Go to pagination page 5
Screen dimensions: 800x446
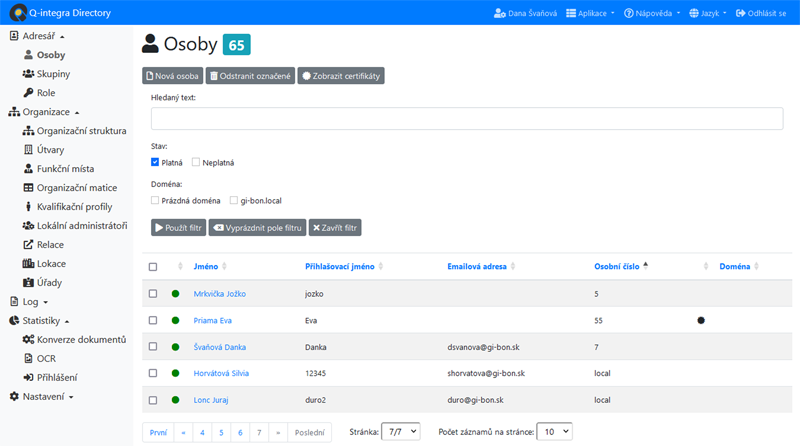pos(221,432)
